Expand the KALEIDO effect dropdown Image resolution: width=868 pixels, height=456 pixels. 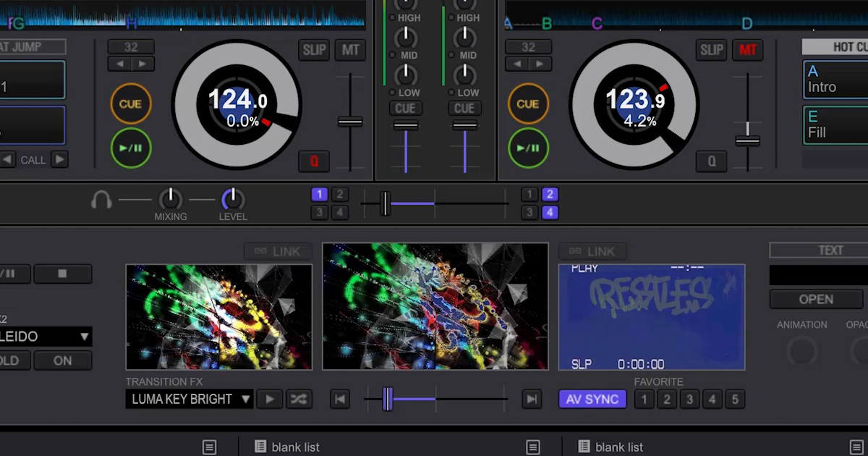tap(85, 337)
